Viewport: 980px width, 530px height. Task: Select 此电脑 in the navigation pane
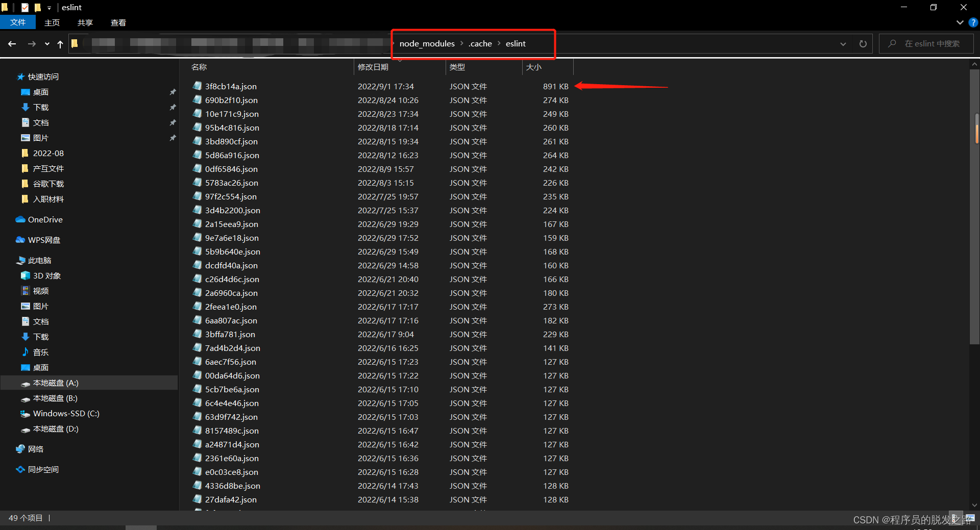[39, 261]
